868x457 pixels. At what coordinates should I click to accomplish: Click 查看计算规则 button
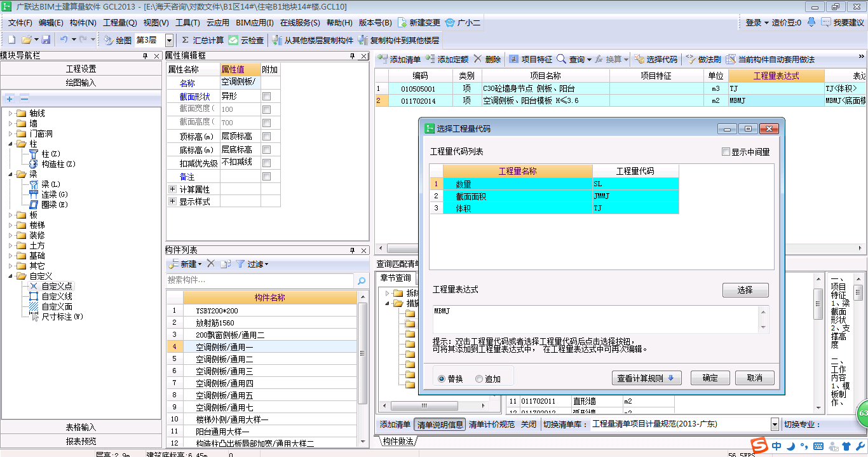646,378
